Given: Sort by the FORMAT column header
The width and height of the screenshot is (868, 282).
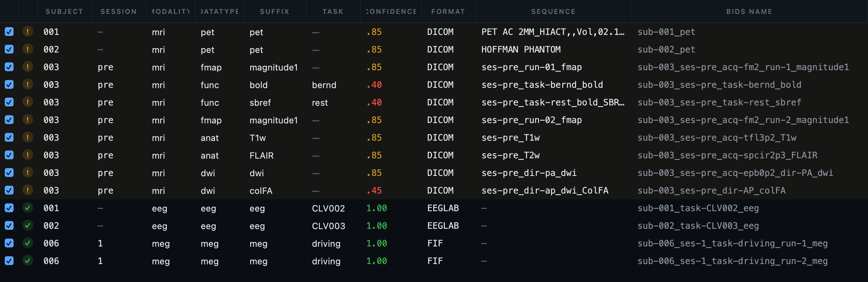Looking at the screenshot, I should tap(448, 12).
